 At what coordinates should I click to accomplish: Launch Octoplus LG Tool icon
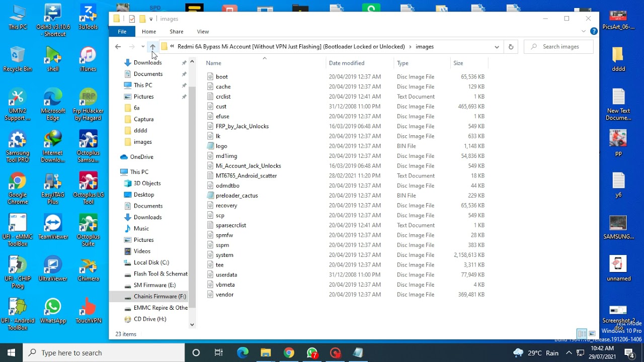(88, 189)
